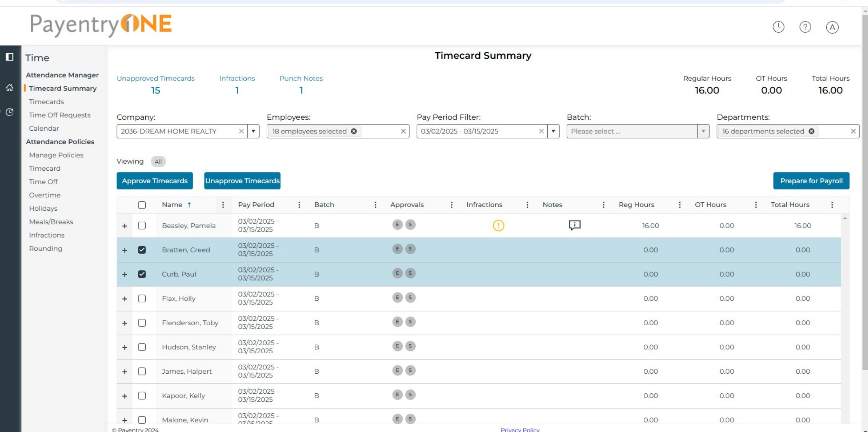The image size is (868, 432).
Task: Toggle the sidebar panel collapse icon
Action: point(9,57)
